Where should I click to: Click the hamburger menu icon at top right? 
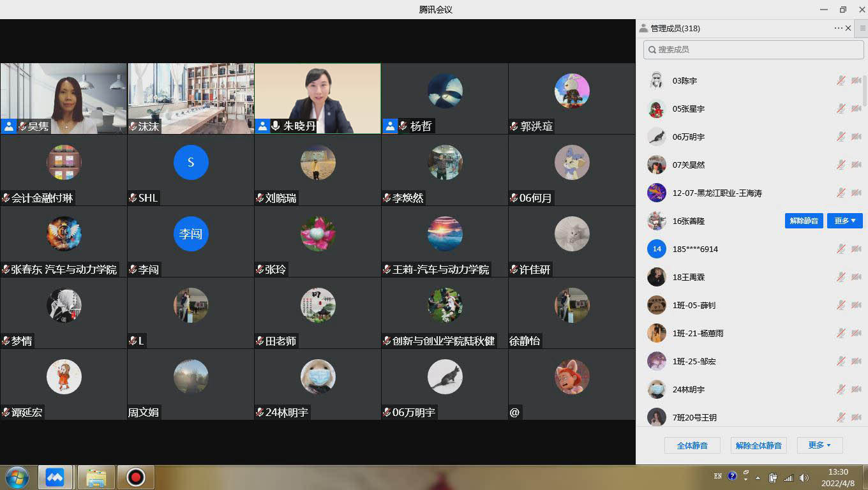coord(863,28)
